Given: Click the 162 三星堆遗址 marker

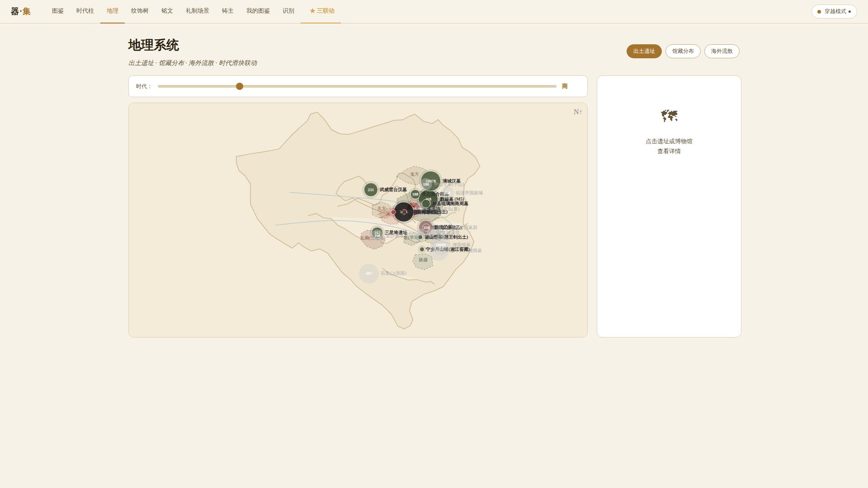Looking at the screenshot, I should [377, 233].
